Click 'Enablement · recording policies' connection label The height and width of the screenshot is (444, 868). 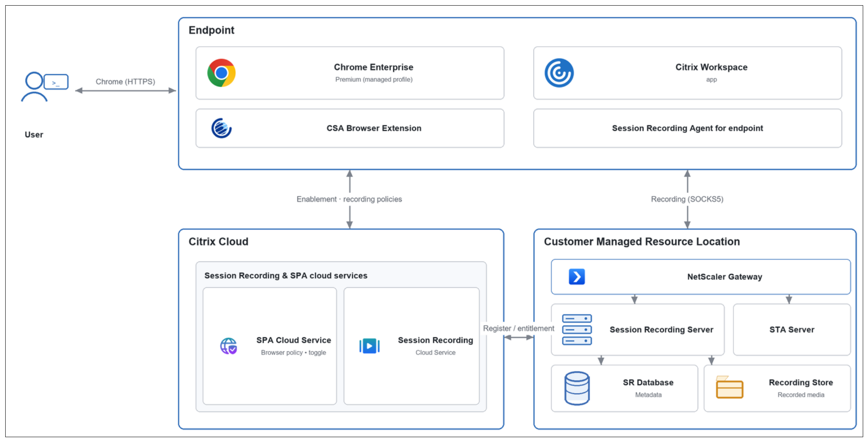[349, 199]
